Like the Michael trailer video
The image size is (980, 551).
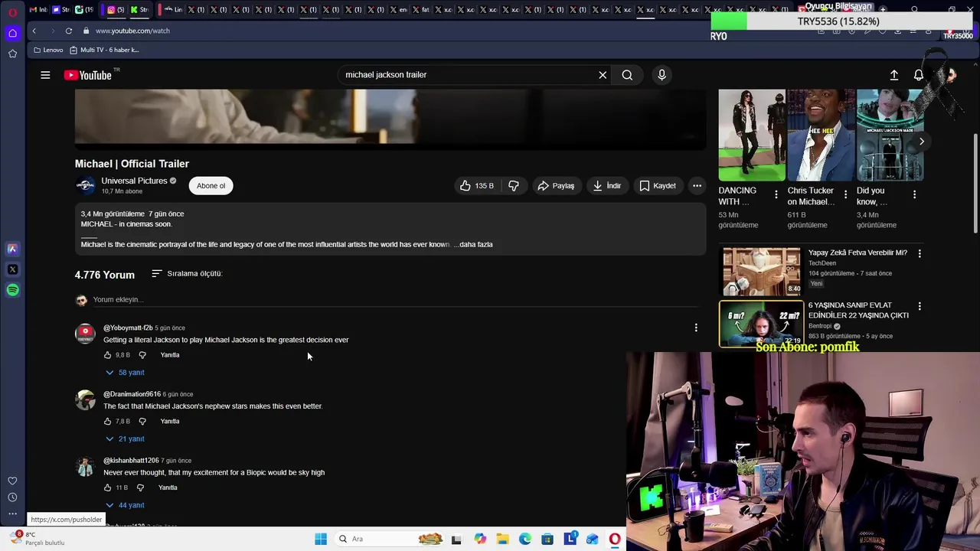coord(476,186)
